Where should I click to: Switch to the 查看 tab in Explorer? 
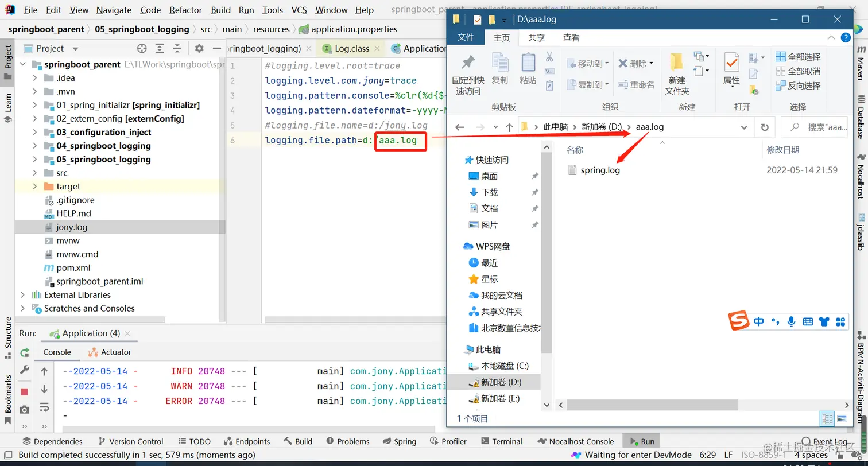[x=571, y=37]
